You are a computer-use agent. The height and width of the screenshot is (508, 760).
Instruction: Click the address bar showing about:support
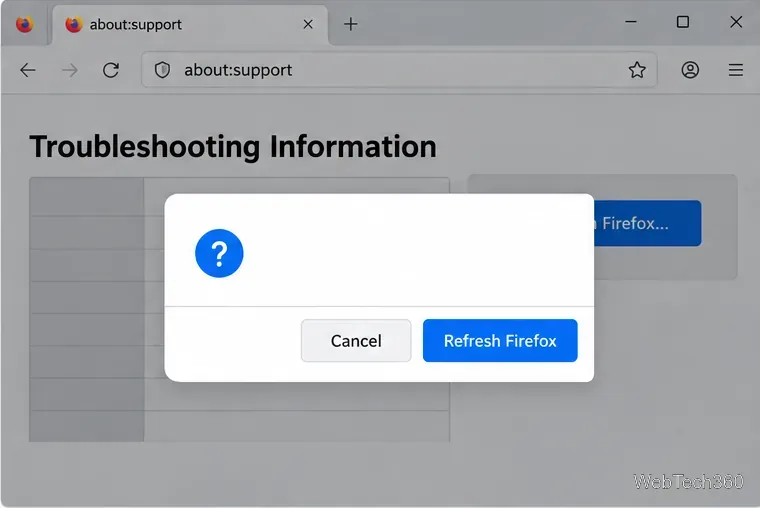399,70
